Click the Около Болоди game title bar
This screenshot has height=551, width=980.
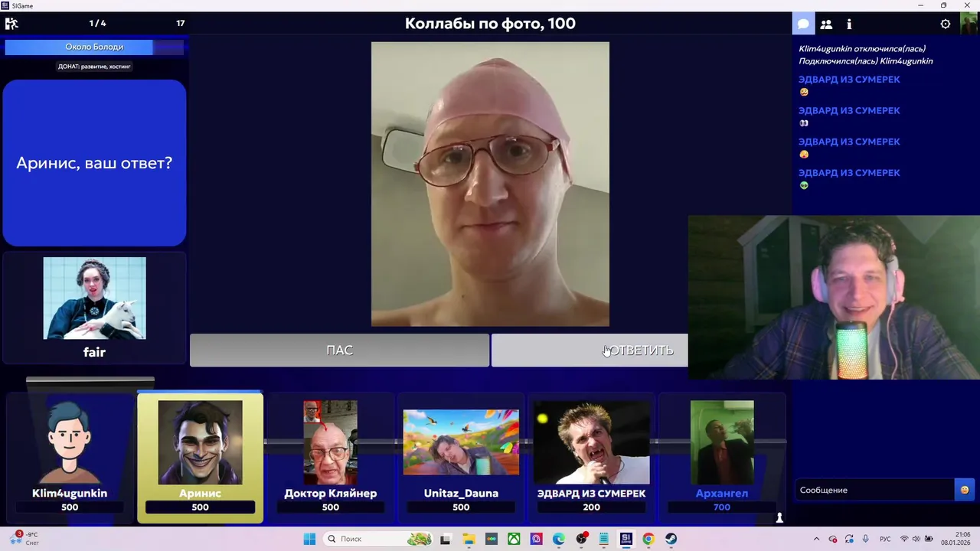(94, 47)
